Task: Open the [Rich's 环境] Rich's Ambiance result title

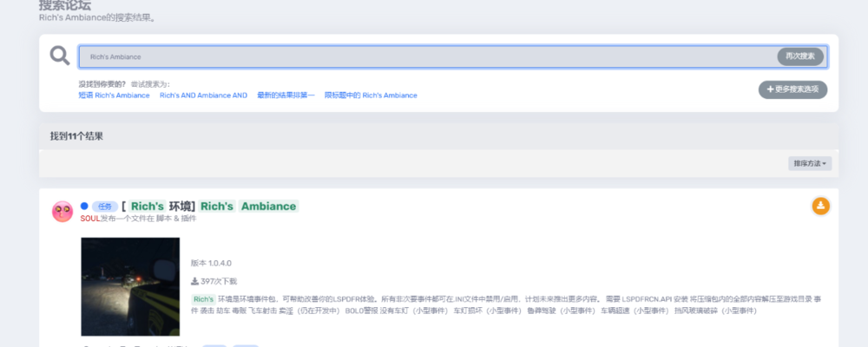Action: [210, 206]
